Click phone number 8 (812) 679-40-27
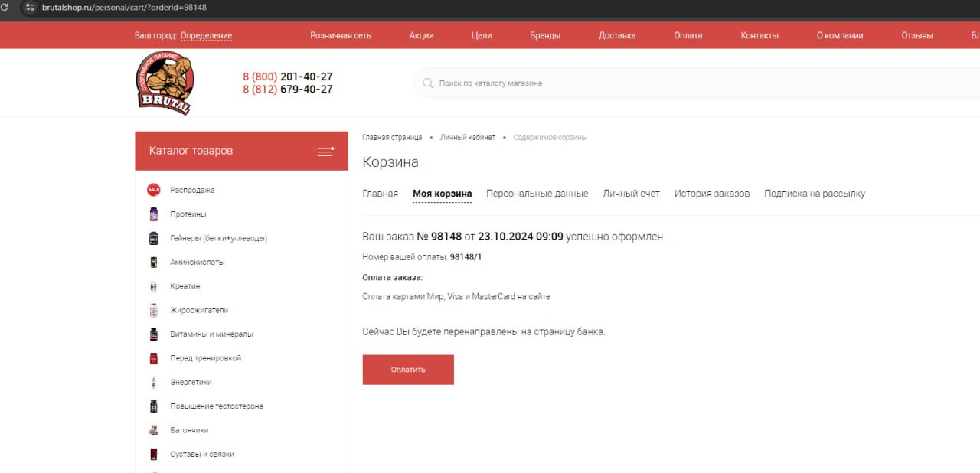The width and height of the screenshot is (980, 473). pos(288,90)
